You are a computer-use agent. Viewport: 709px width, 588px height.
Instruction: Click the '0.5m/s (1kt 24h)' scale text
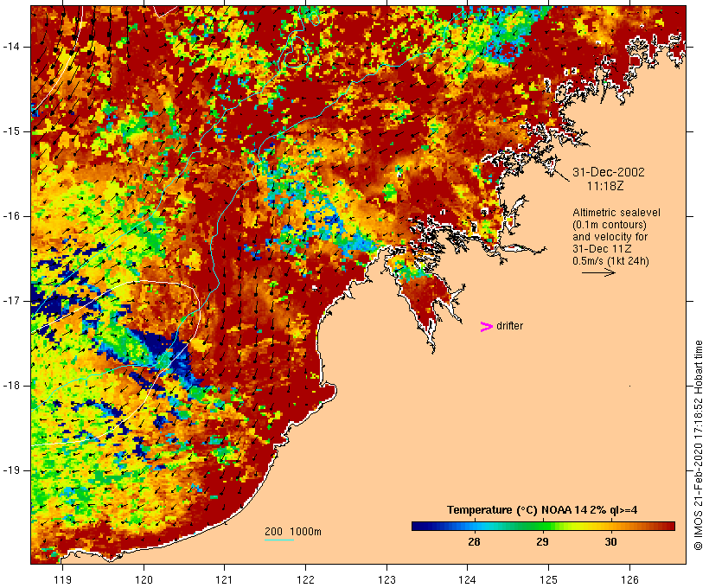pos(610,261)
